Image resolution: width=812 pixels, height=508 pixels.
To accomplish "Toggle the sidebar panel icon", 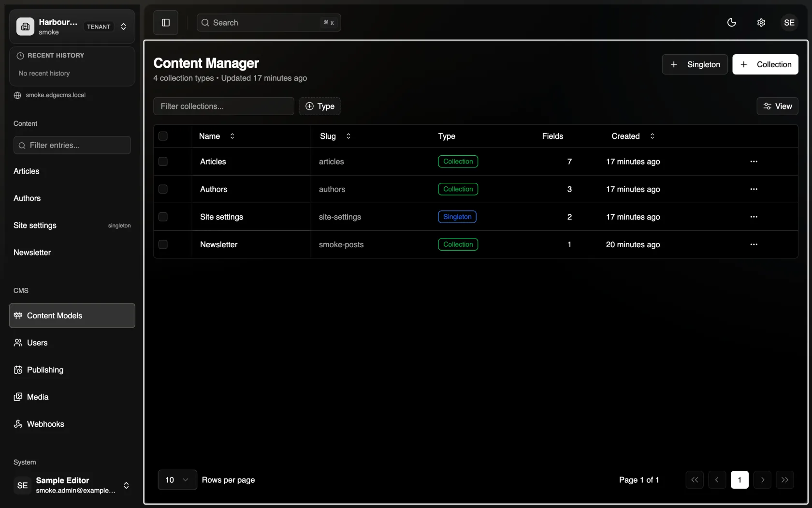I will click(x=166, y=23).
